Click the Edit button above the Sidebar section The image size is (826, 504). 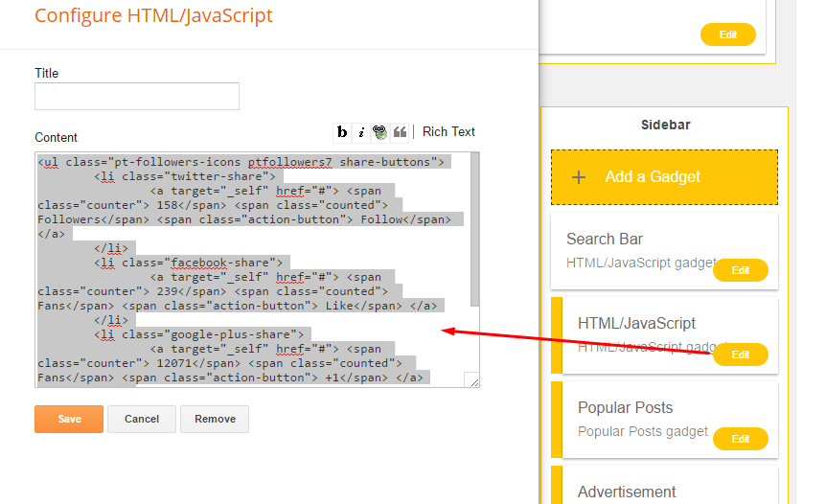coord(728,34)
